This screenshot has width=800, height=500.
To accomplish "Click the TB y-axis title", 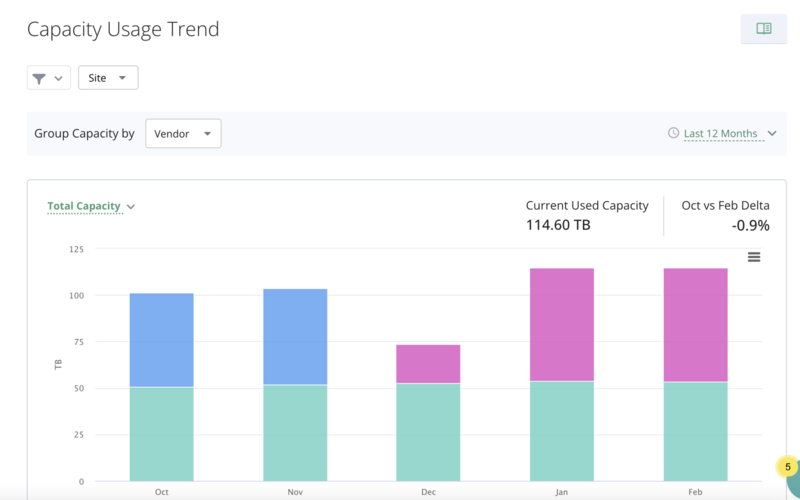I will [x=58, y=365].
